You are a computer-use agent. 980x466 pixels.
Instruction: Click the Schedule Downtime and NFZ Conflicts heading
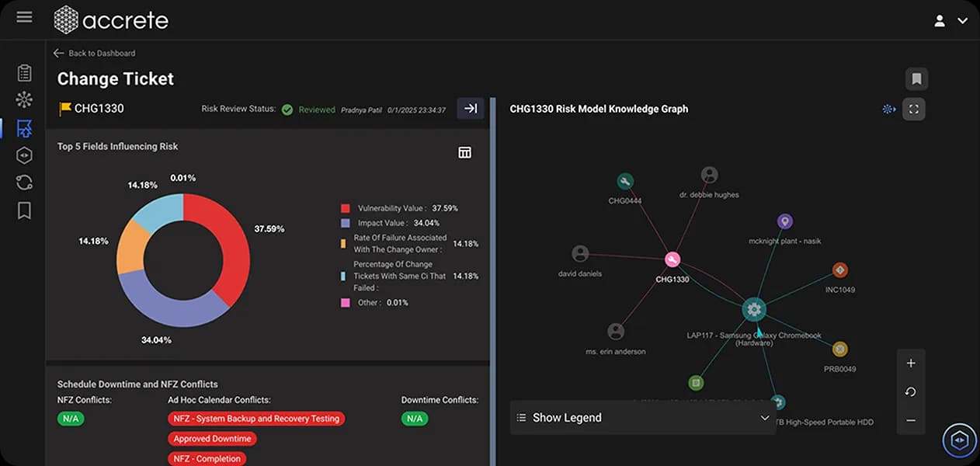137,384
